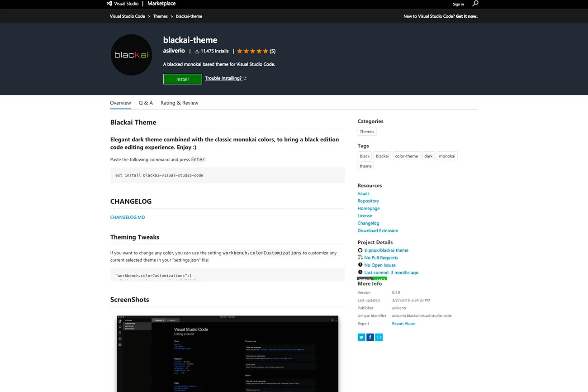Open the Changelog resource link
The image size is (588, 392).
point(369,223)
